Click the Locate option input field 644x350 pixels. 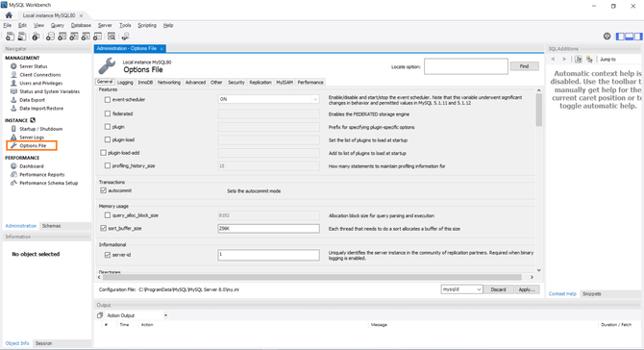(466, 66)
